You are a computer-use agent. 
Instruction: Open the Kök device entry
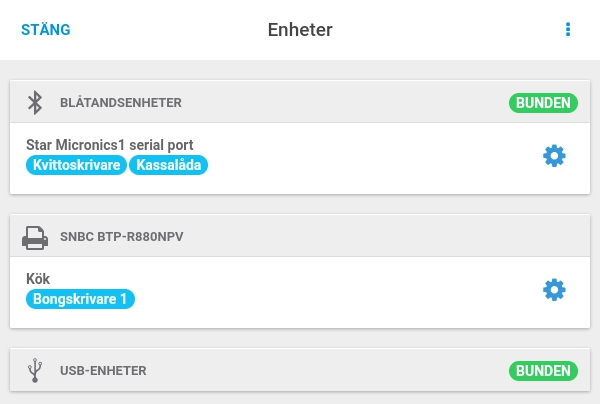click(x=38, y=279)
